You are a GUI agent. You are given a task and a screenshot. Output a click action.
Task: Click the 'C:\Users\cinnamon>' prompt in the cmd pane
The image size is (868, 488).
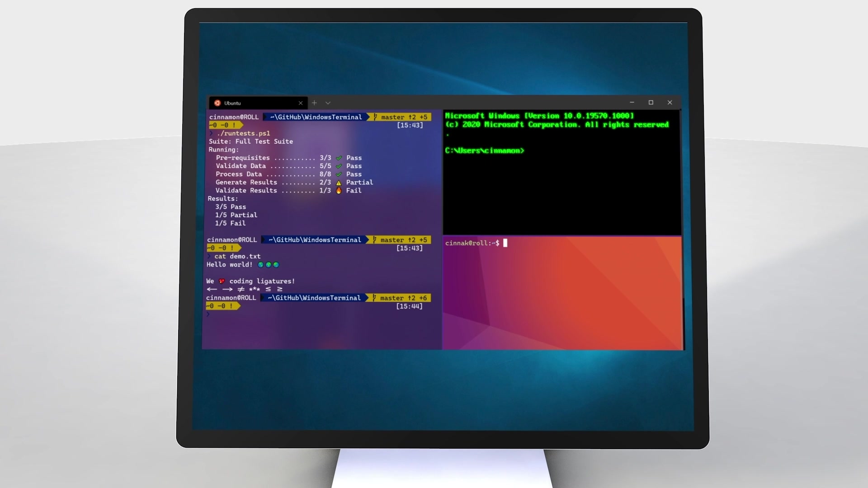(x=485, y=150)
